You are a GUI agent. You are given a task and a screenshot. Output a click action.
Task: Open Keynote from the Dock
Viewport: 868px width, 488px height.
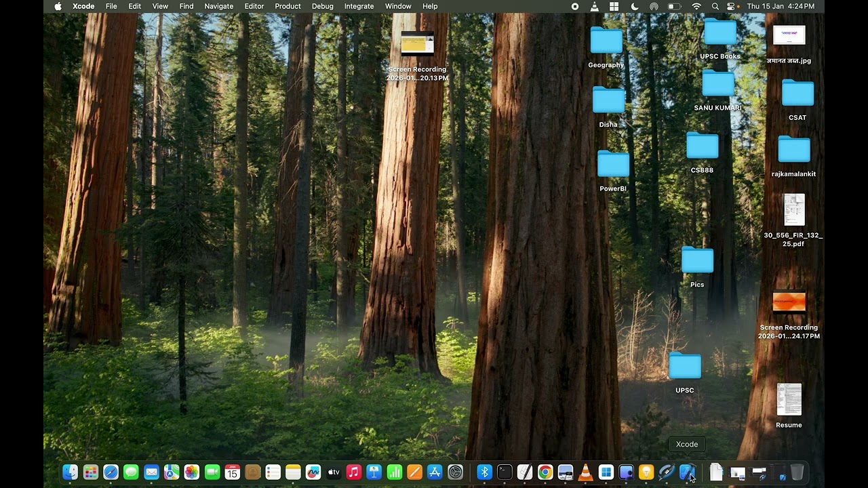(374, 472)
